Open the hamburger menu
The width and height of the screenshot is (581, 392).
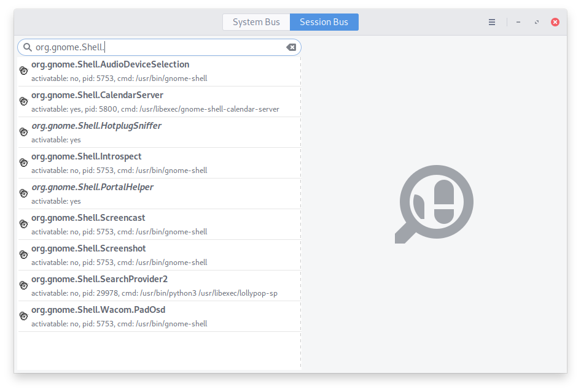[491, 21]
